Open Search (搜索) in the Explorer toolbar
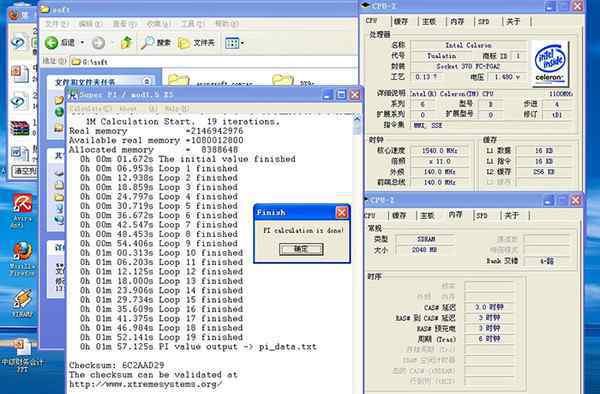600x394 pixels. tap(155, 43)
